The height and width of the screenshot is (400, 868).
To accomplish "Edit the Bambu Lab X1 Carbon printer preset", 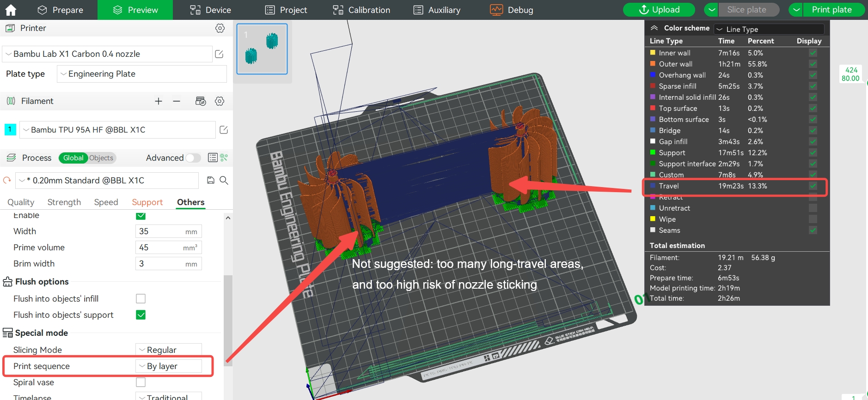I will [x=219, y=54].
